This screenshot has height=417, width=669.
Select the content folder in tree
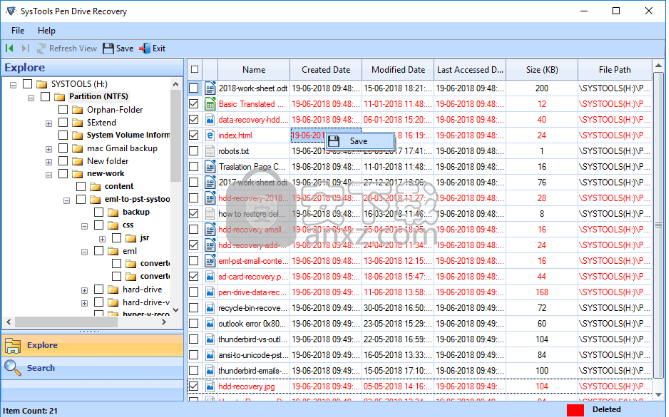point(119,187)
